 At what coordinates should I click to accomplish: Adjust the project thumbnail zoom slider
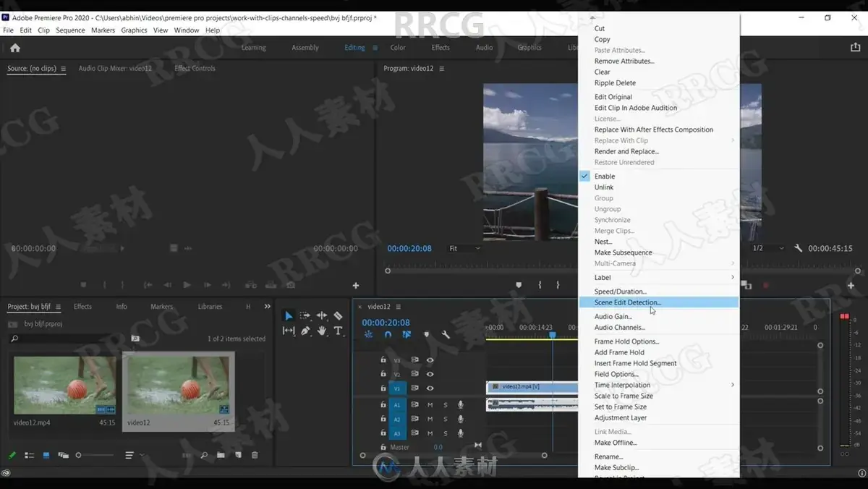coord(94,455)
